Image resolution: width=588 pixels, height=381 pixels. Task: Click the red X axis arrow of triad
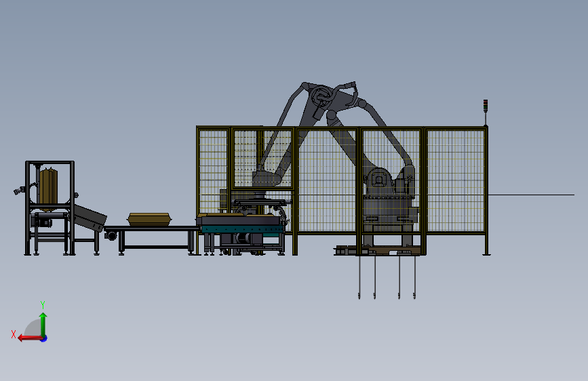coord(29,338)
